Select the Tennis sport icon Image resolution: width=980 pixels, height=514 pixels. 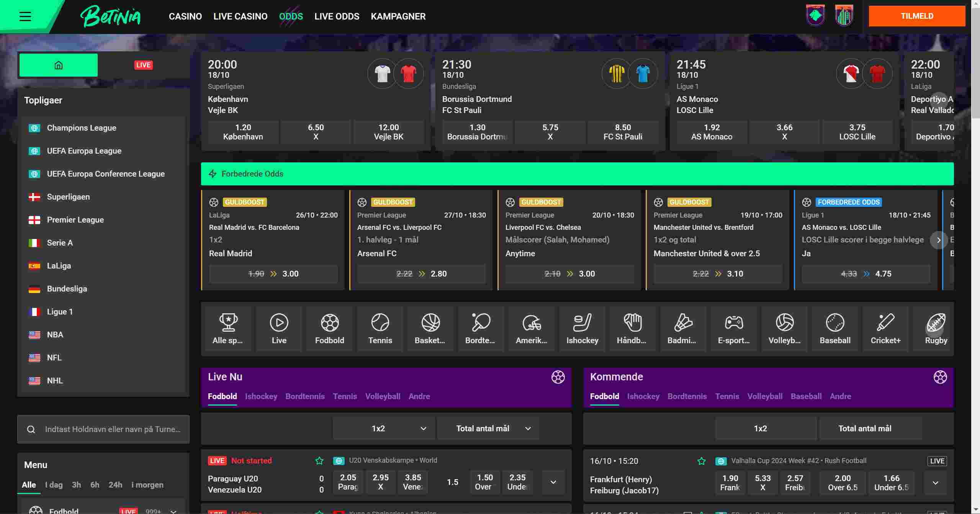pyautogui.click(x=380, y=329)
